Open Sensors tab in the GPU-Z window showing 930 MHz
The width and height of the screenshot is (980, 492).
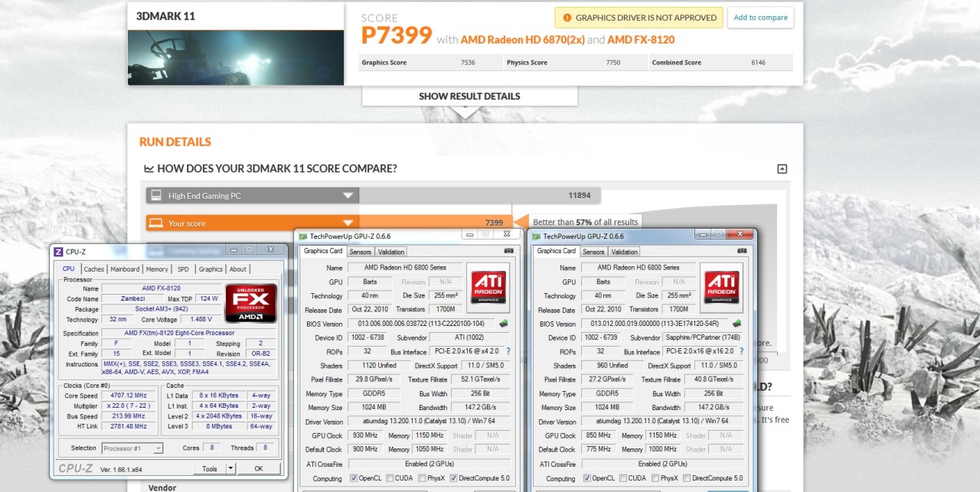point(360,252)
